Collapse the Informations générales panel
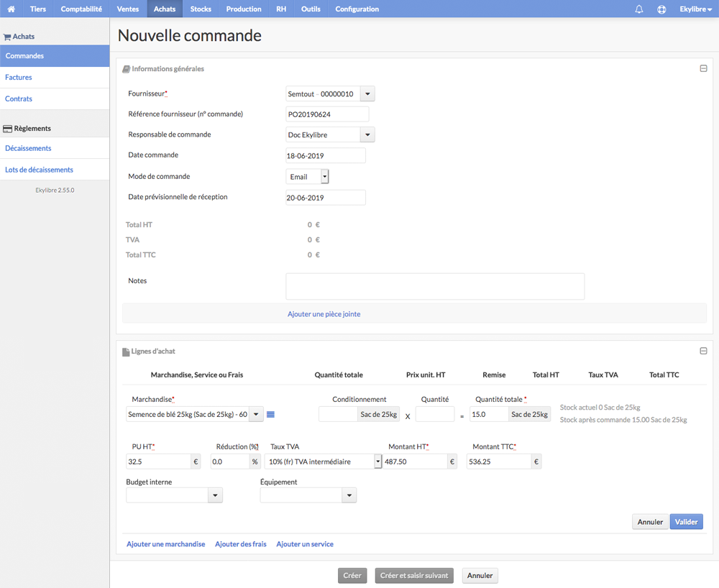Image resolution: width=719 pixels, height=588 pixels. click(x=703, y=68)
